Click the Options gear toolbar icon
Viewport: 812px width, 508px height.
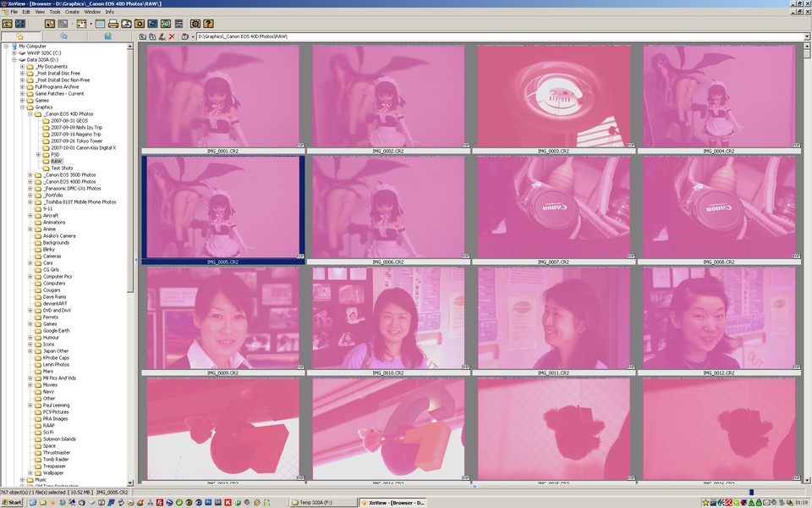(x=195, y=24)
